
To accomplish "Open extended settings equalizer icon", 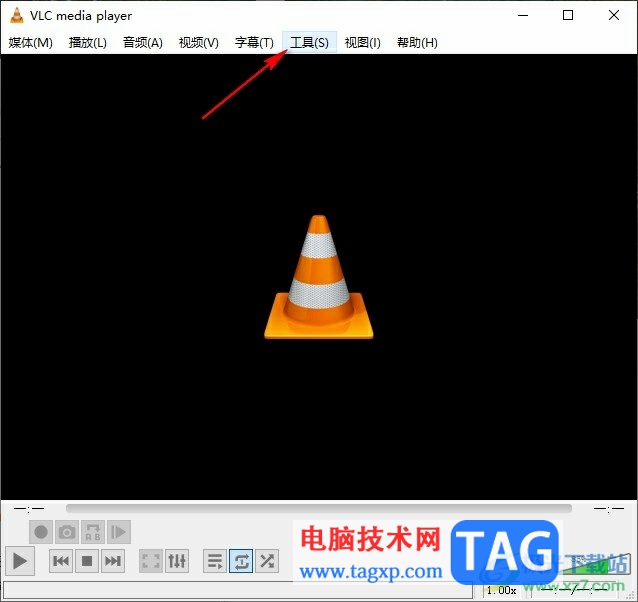I will click(x=177, y=561).
